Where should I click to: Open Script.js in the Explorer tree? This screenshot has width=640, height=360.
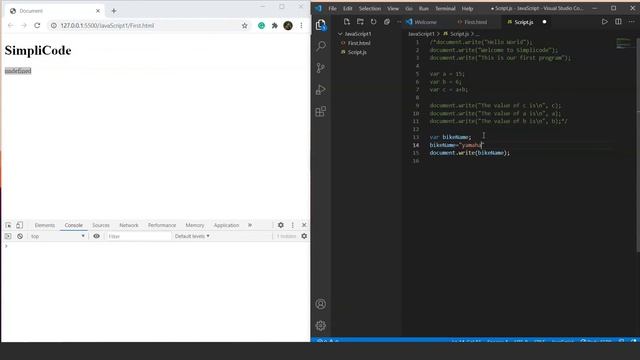357,52
